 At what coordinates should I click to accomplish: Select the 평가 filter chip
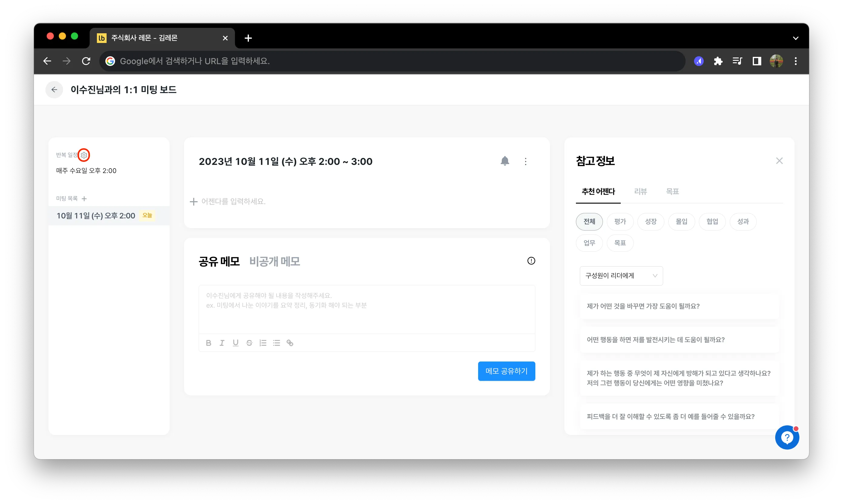(620, 222)
